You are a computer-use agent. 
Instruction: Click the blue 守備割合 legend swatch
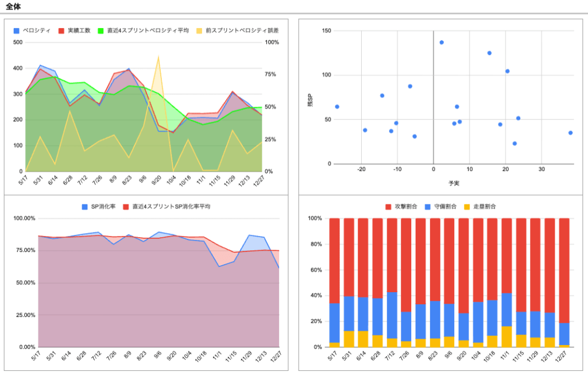pos(427,207)
